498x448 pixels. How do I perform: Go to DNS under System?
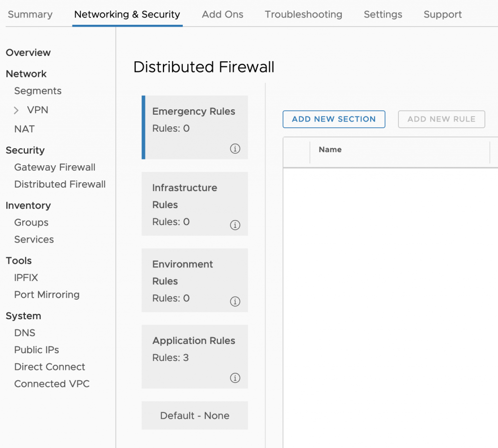coord(24,333)
